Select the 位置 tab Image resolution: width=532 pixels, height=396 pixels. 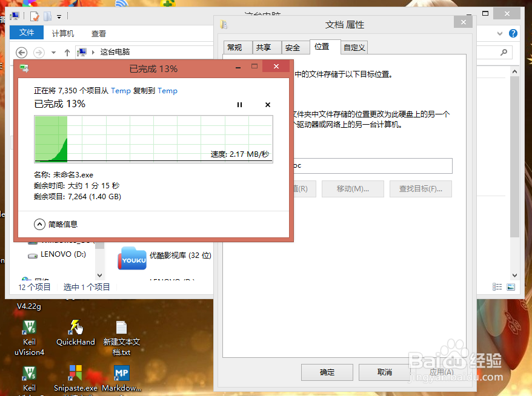coord(325,47)
